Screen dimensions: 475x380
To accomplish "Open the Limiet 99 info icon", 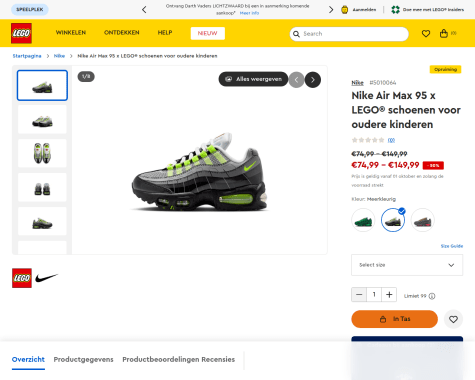I will pos(432,296).
